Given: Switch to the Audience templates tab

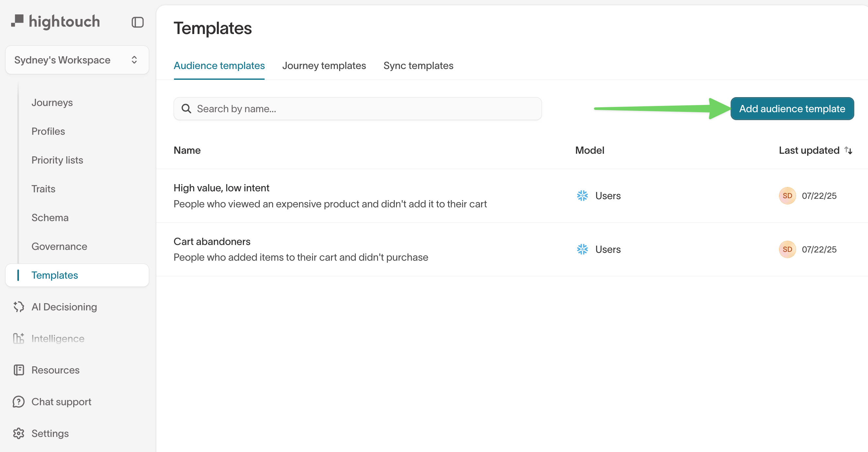Looking at the screenshot, I should point(219,66).
